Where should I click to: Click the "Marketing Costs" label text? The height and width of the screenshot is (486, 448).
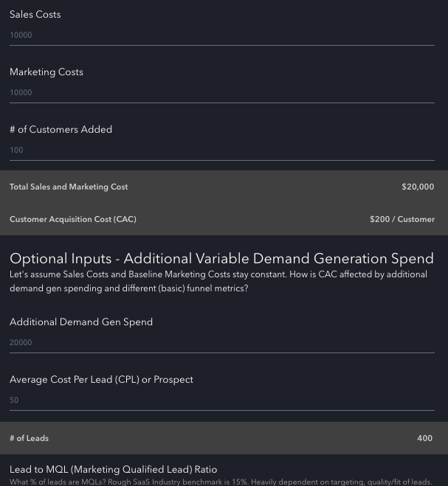click(x=46, y=72)
